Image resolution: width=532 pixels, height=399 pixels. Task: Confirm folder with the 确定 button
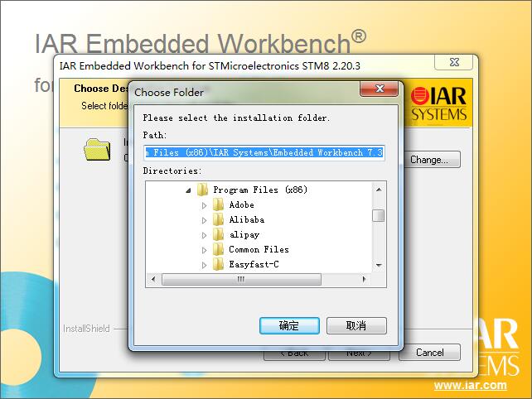tap(289, 326)
